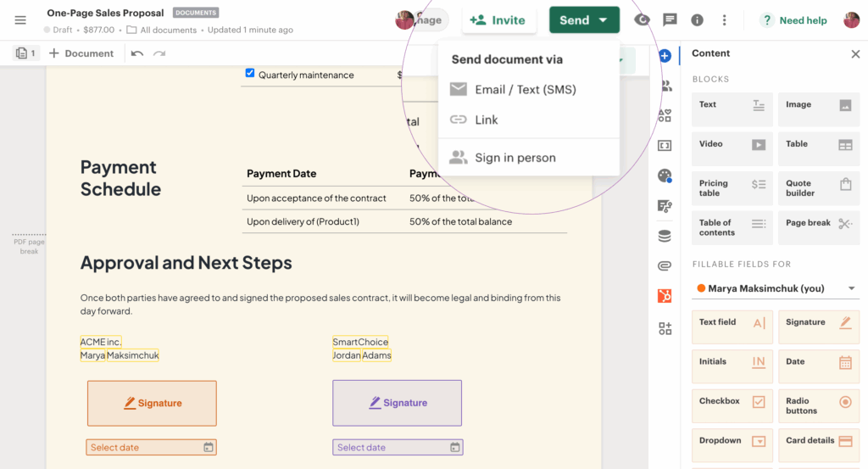Open the attachments paperclip icon
This screenshot has height=469, width=868.
click(x=665, y=266)
